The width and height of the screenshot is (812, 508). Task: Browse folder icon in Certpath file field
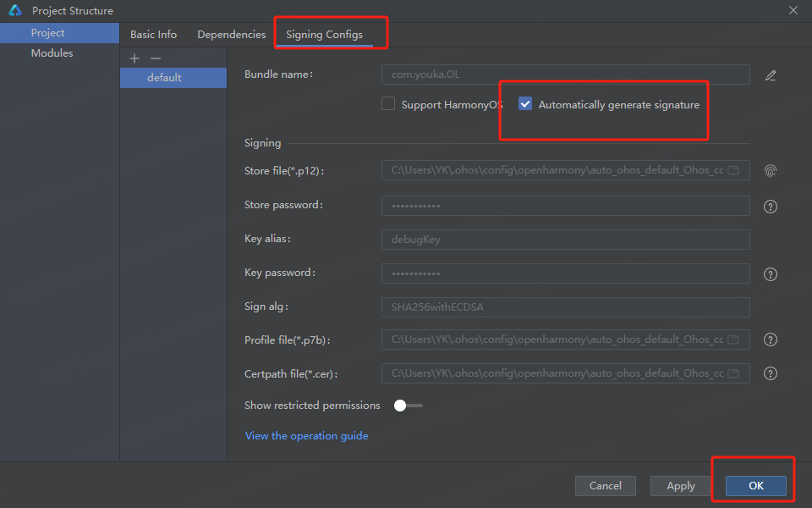733,373
